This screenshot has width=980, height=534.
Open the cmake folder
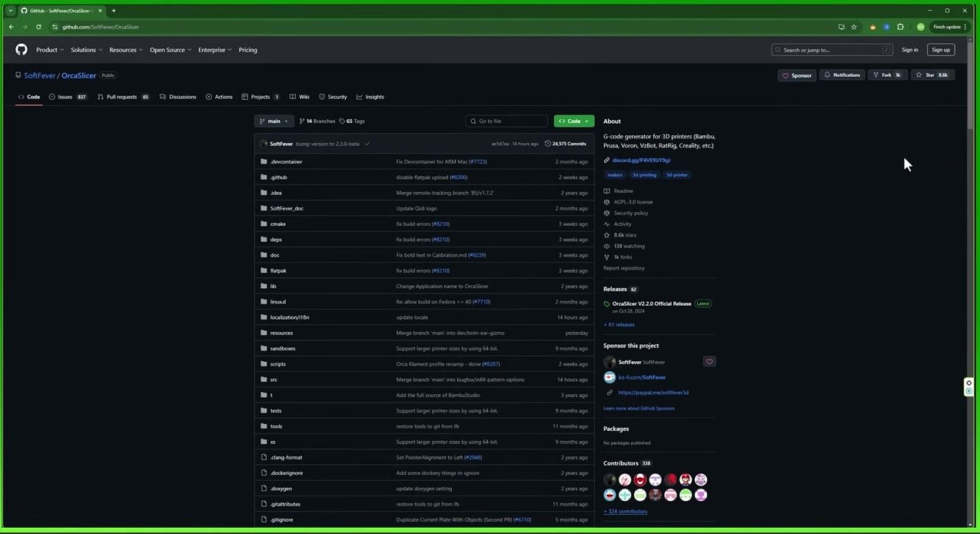277,224
